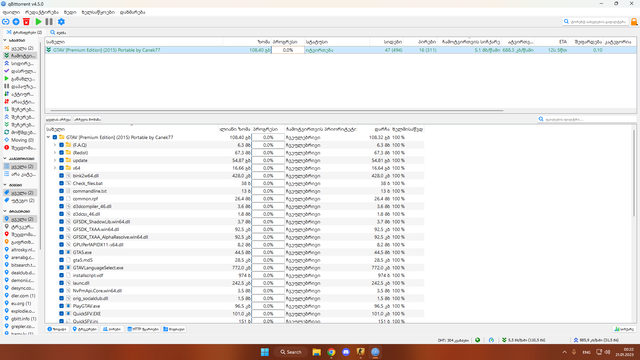Image resolution: width=640 pixels, height=360 pixels.
Task: Collapse the root GTAV folder tree arrow
Action: [x=48, y=137]
